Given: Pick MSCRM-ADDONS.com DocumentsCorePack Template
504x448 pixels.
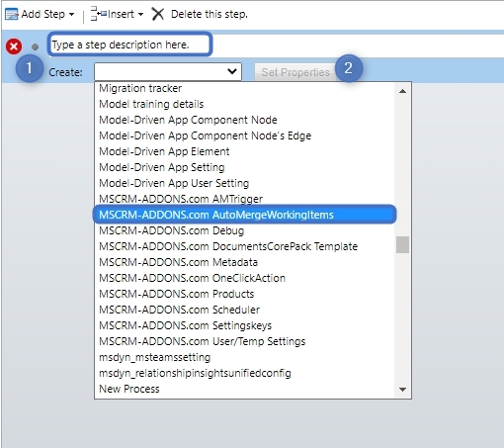Looking at the screenshot, I should pyautogui.click(x=244, y=246).
